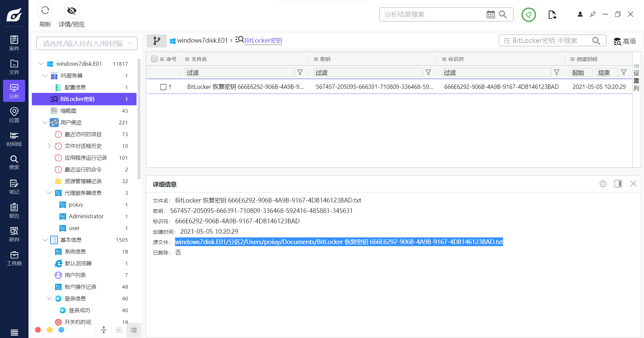Check the select-all checkbox in table header

[154, 59]
